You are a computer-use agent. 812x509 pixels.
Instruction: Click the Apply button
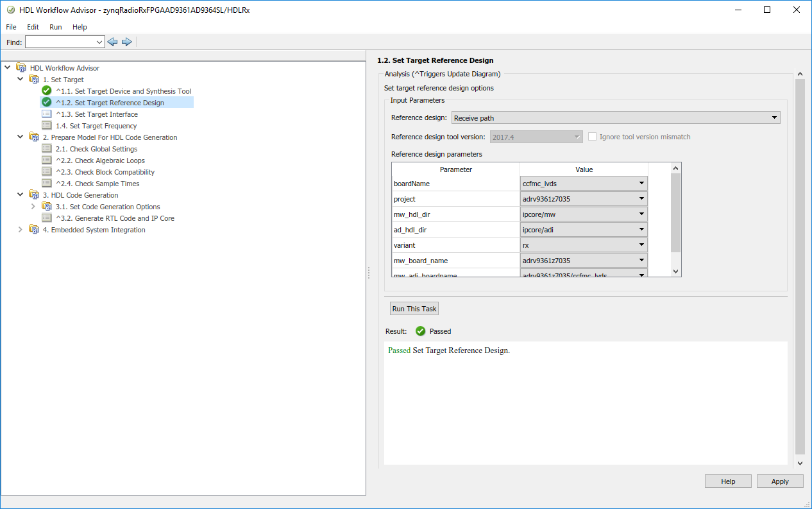tap(780, 481)
